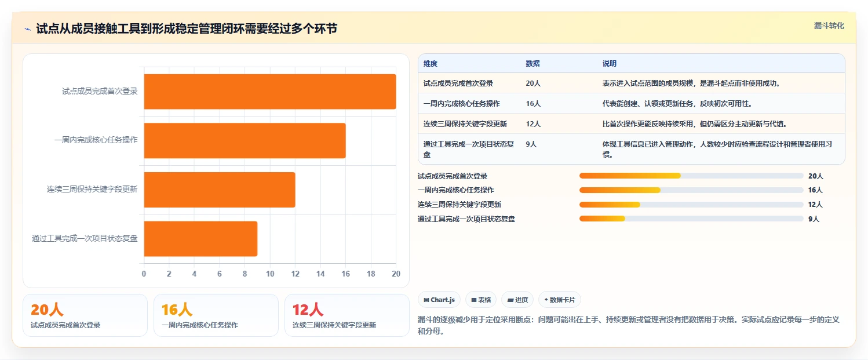Open the 12人 stat card

[x=347, y=315]
